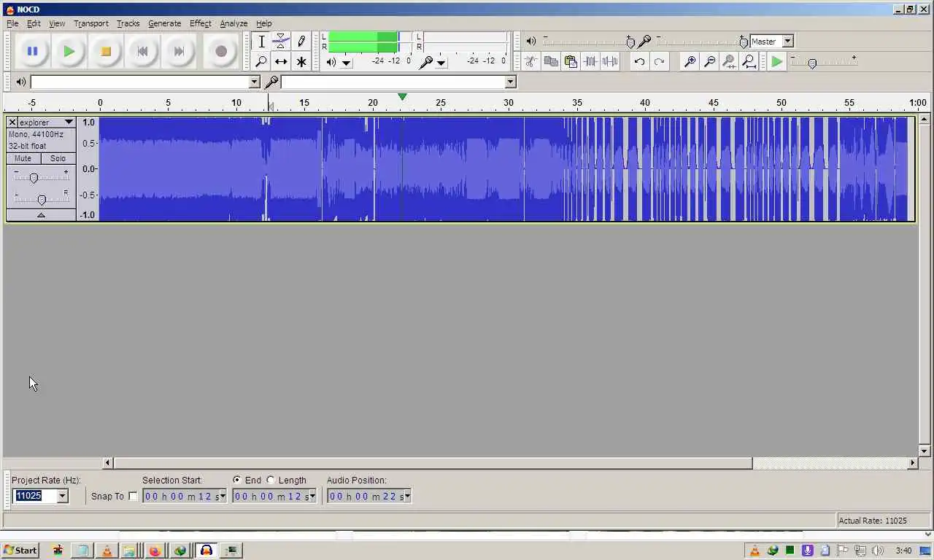This screenshot has height=560, width=934.
Task: Click the Fit Project zoom icon
Action: pos(749,62)
